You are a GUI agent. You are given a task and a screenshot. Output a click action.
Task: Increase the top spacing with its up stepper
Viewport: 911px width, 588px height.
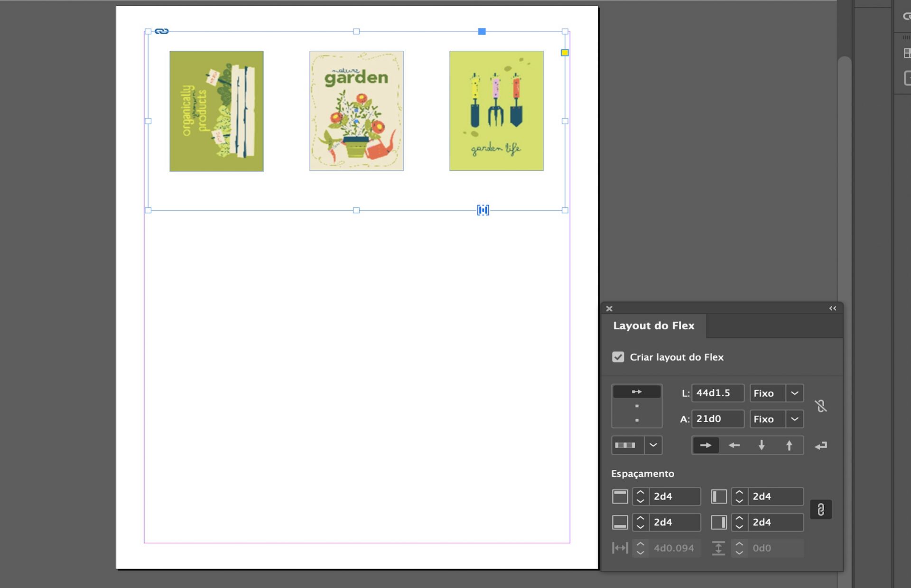tap(641, 493)
